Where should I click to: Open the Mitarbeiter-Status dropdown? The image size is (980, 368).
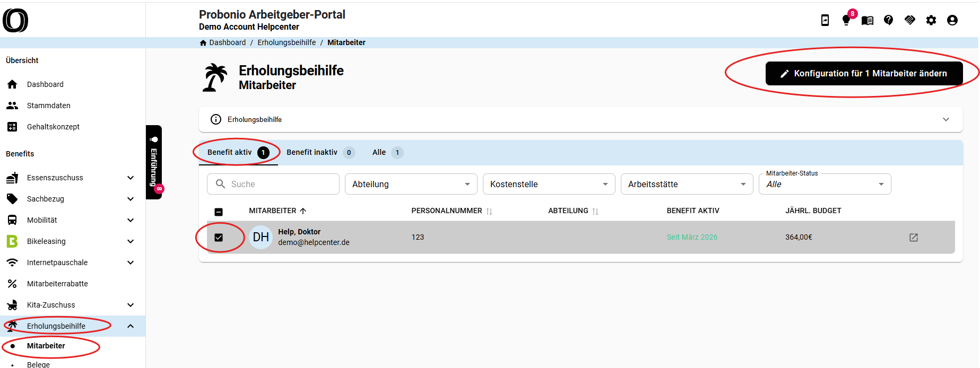(825, 184)
